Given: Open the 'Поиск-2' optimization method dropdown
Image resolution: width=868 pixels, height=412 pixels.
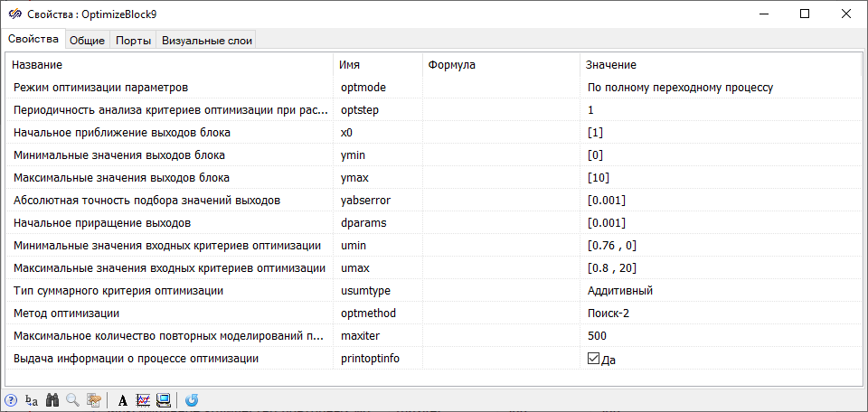Looking at the screenshot, I should (x=719, y=314).
